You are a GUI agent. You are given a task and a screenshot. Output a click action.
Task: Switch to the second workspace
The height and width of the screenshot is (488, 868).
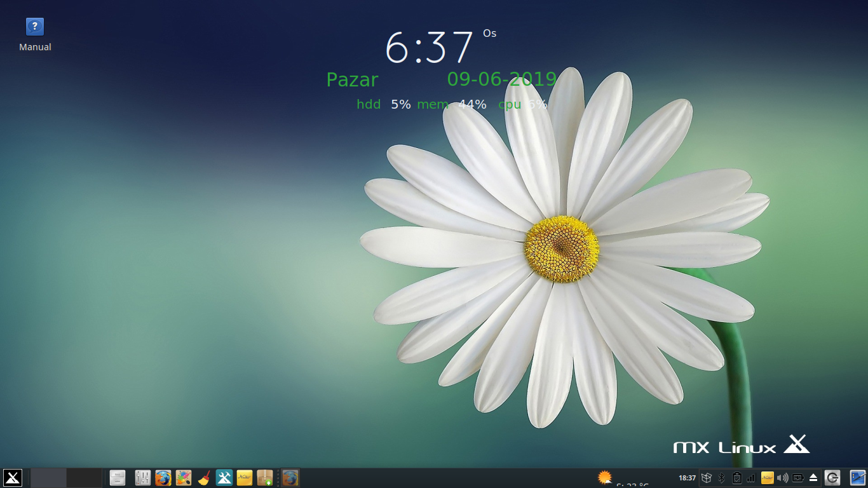85,478
